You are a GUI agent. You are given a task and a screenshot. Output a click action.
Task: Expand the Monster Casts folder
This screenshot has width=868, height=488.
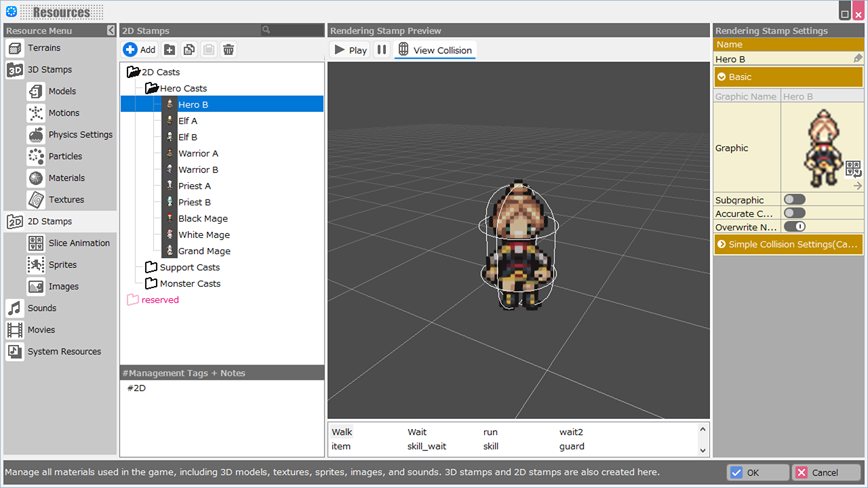point(190,283)
